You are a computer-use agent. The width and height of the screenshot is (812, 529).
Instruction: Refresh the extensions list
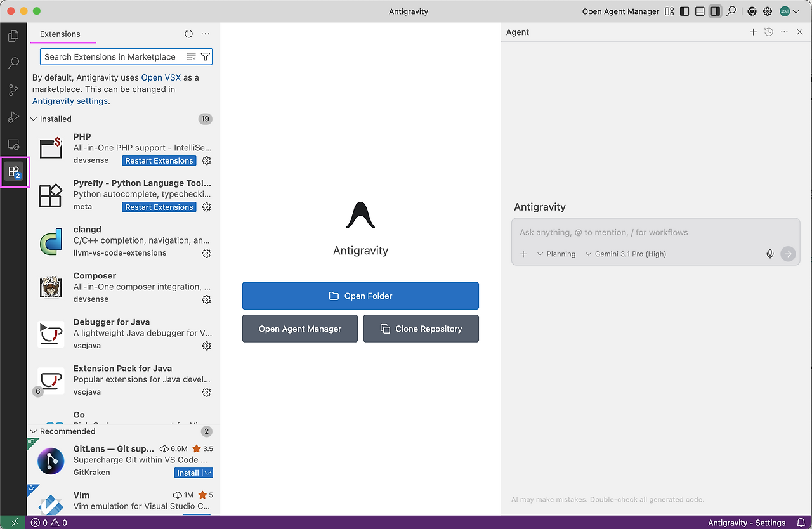pyautogui.click(x=188, y=34)
